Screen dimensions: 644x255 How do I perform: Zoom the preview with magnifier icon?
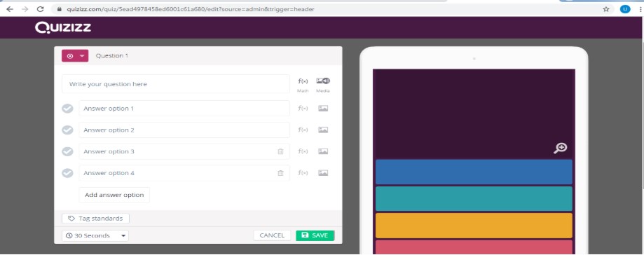point(560,148)
